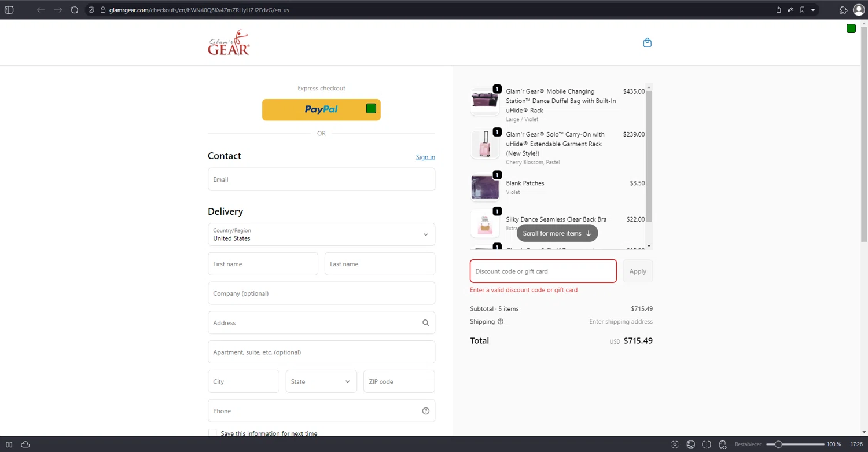
Task: Reset zoom with Restablecer button
Action: (x=748, y=444)
